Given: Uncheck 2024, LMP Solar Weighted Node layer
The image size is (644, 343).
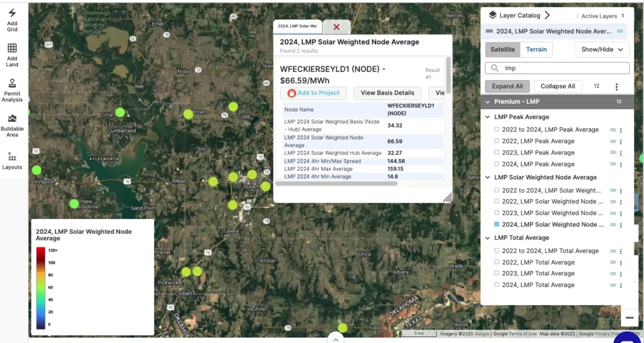Looking at the screenshot, I should pyautogui.click(x=497, y=224).
